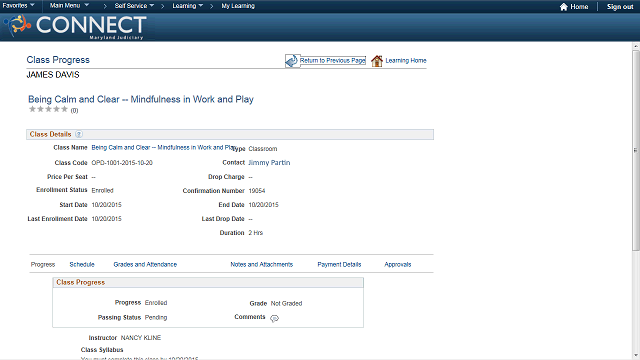The width and height of the screenshot is (640, 360).
Task: Expand the Main Menu dropdown
Action: (69, 6)
